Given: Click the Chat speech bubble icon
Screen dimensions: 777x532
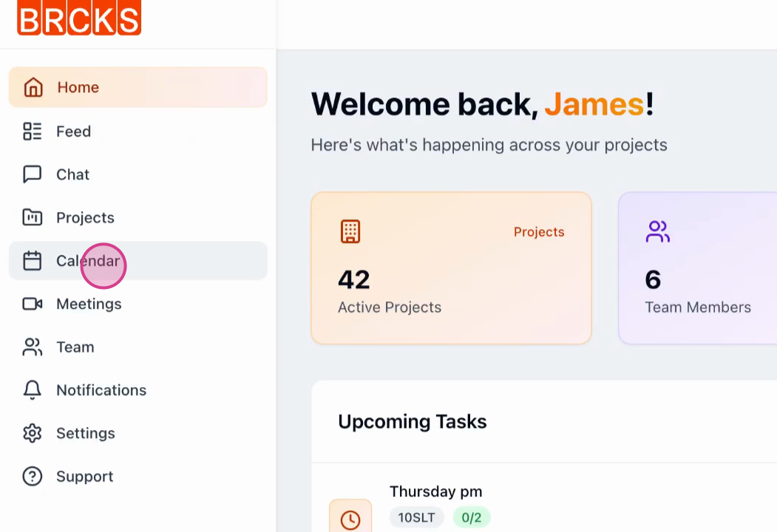Looking at the screenshot, I should 33,174.
